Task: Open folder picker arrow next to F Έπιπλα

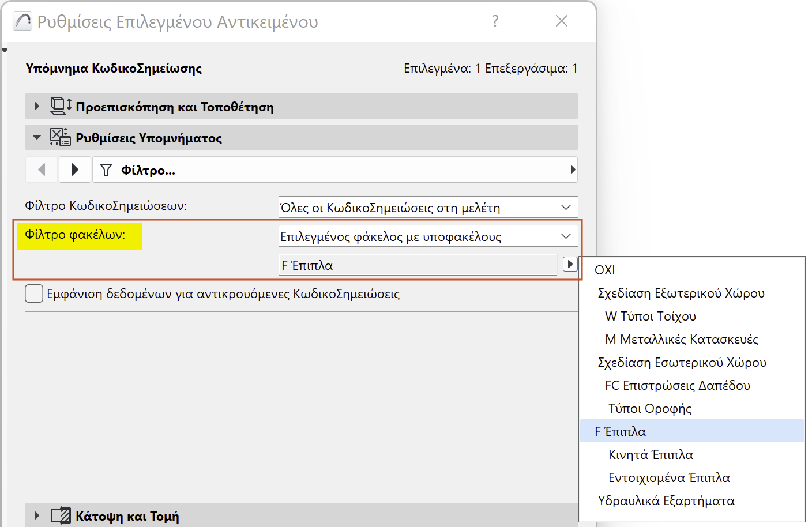Action: 570,264
